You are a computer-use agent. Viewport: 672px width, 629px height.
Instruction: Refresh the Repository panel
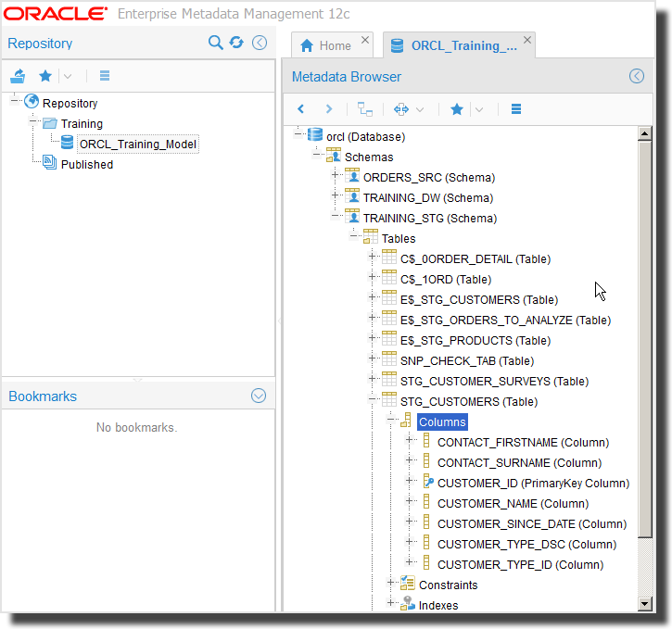(x=236, y=43)
